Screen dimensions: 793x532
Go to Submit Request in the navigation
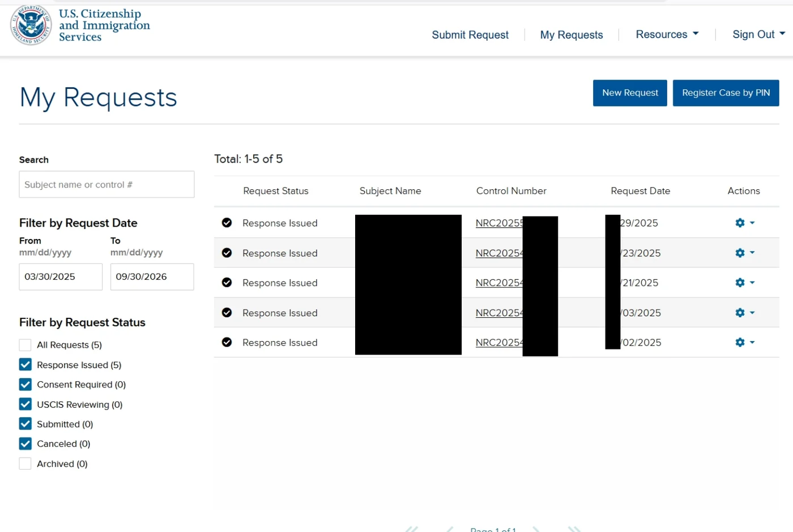pos(470,35)
